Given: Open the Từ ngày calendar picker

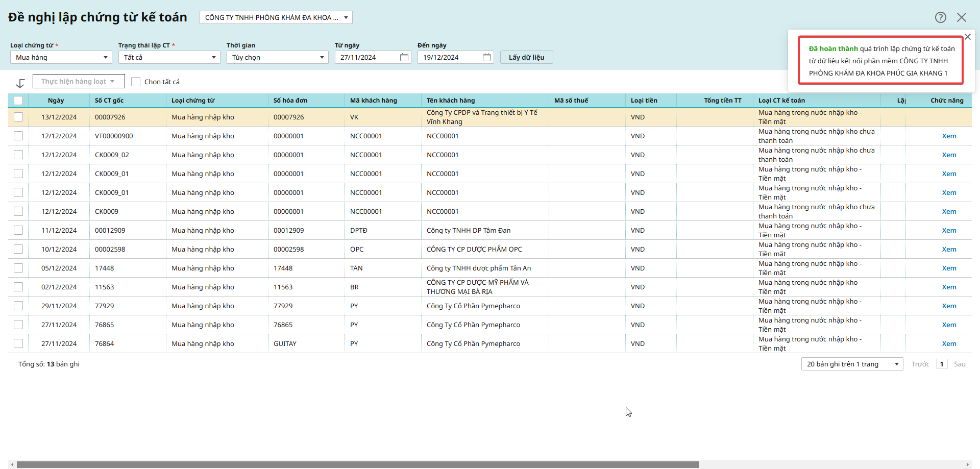Looking at the screenshot, I should (x=404, y=57).
